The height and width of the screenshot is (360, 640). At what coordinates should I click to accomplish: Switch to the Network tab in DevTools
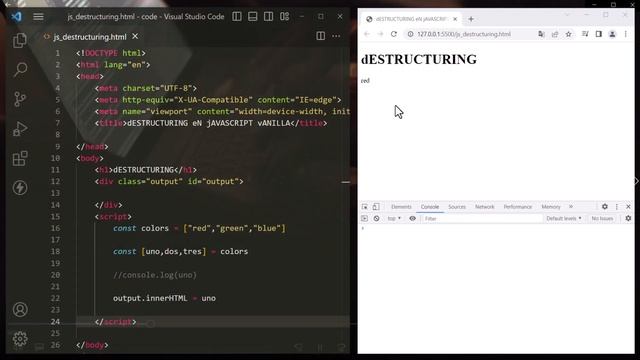click(484, 207)
